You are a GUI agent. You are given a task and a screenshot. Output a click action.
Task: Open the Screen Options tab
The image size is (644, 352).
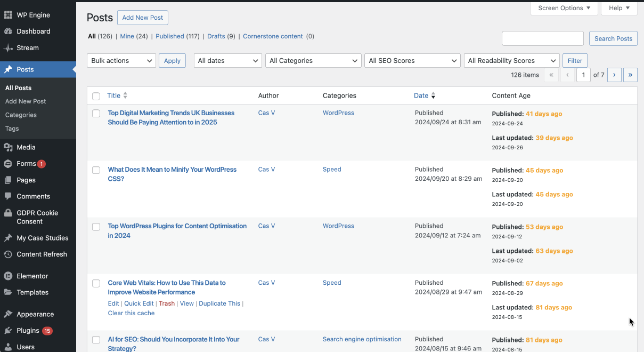pos(564,8)
